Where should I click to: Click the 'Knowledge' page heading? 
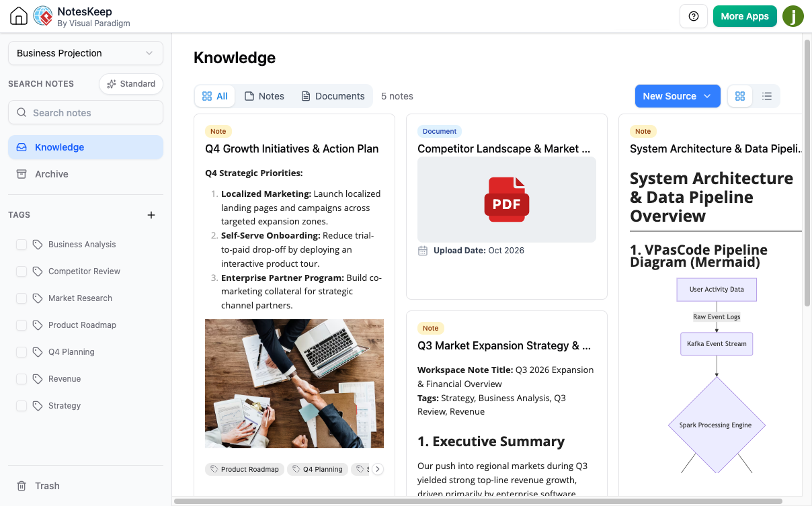(x=235, y=58)
